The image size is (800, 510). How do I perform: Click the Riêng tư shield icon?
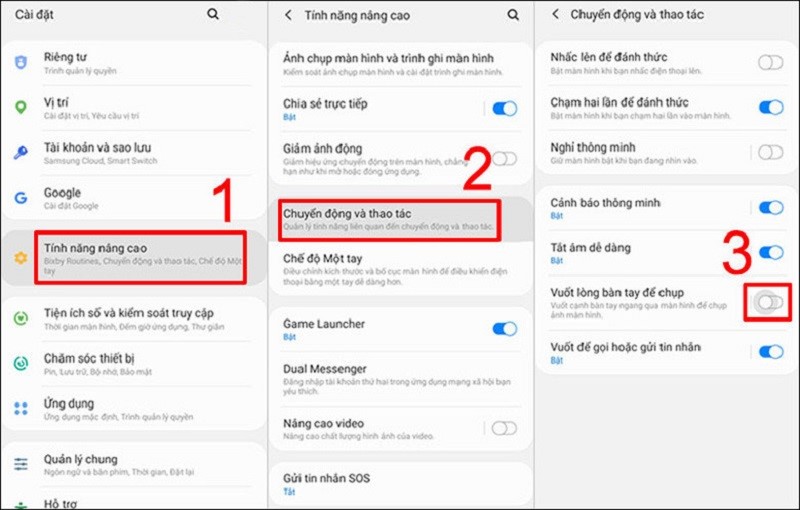tap(20, 62)
